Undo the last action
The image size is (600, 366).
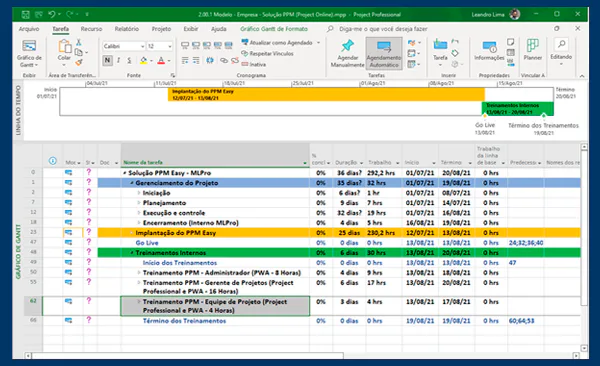(x=52, y=15)
